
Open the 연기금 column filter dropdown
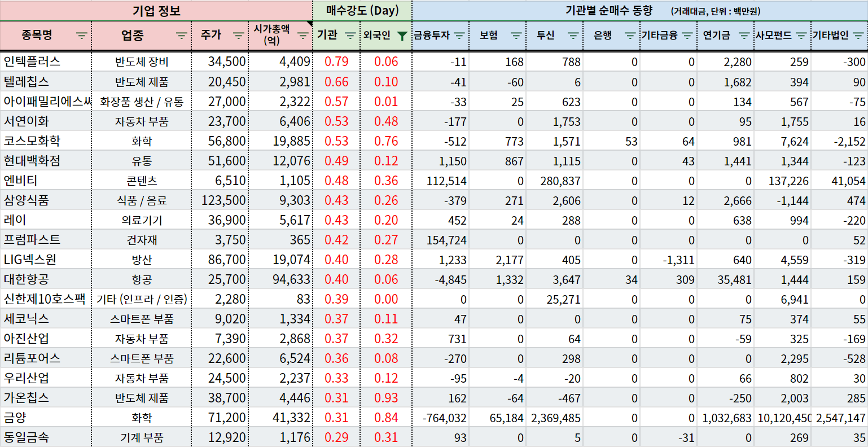tap(744, 36)
